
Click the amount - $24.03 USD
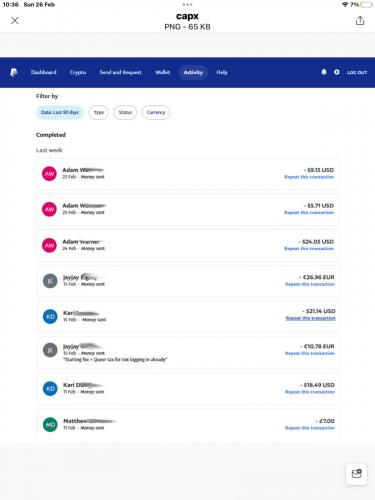[316, 242]
